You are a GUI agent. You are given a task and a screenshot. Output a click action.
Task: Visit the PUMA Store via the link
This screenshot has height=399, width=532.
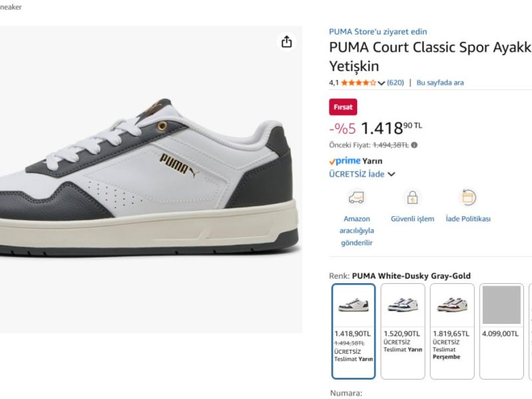[378, 31]
